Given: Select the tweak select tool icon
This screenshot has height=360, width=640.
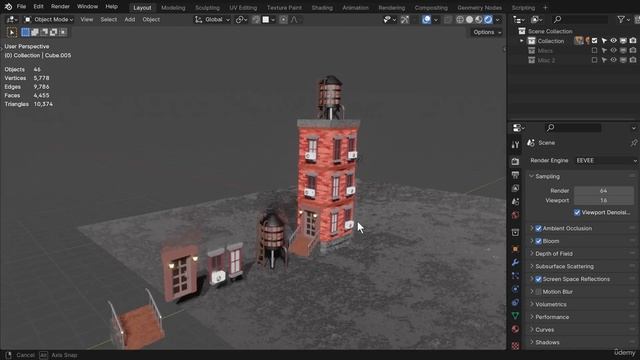Looking at the screenshot, I should click(x=12, y=32).
